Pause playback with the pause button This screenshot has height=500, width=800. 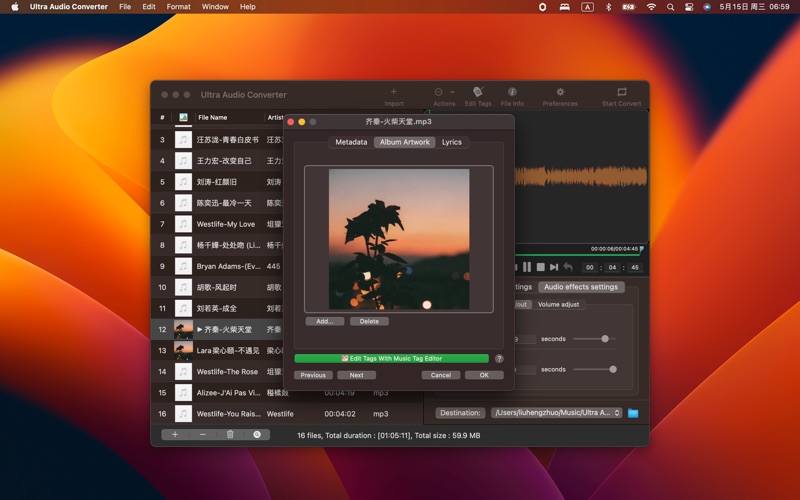527,267
